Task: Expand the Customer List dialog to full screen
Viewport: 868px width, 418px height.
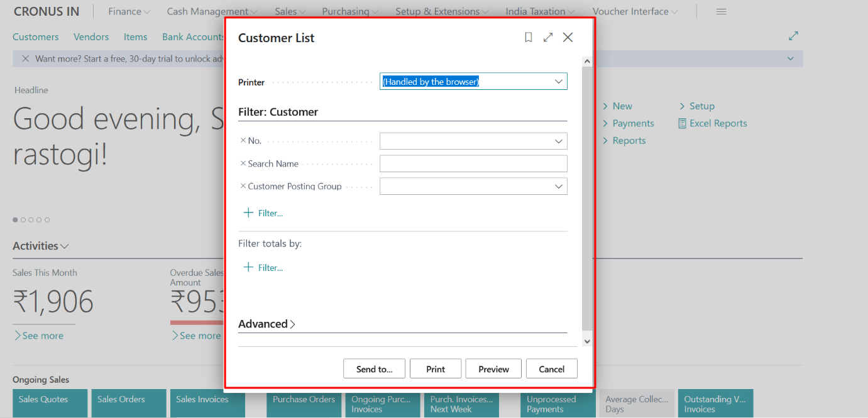Action: pyautogui.click(x=547, y=37)
